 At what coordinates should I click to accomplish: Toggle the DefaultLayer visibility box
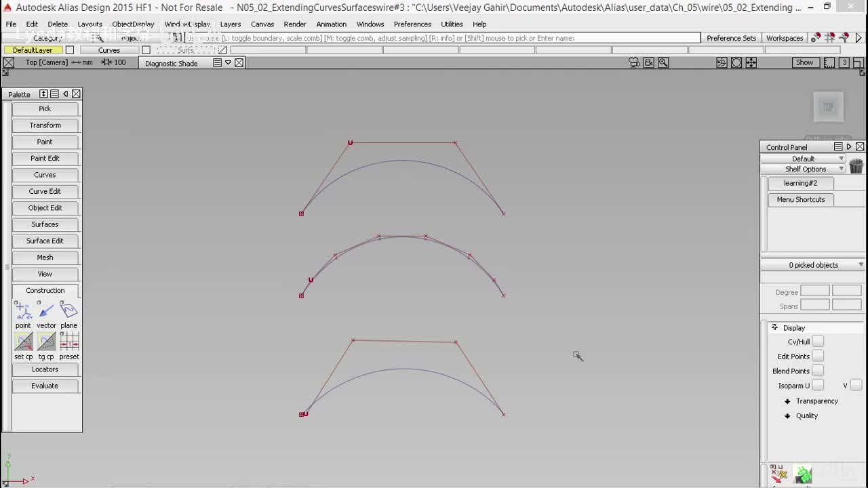(x=70, y=50)
